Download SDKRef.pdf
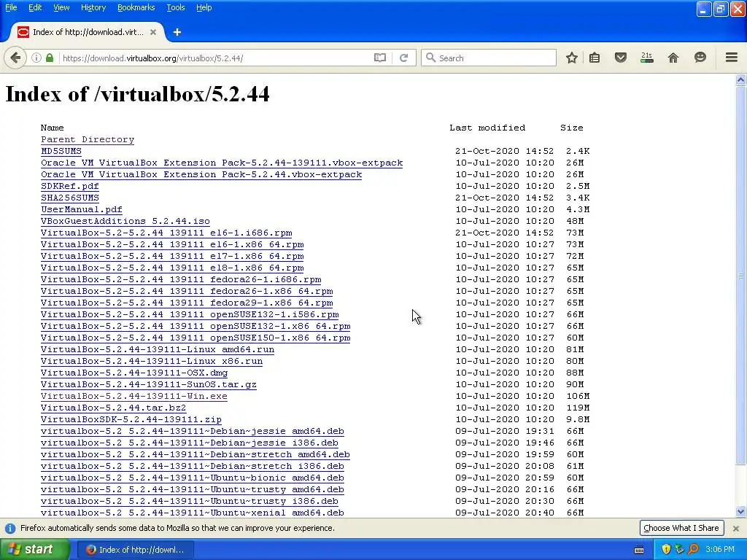Image resolution: width=747 pixels, height=560 pixels. point(70,186)
